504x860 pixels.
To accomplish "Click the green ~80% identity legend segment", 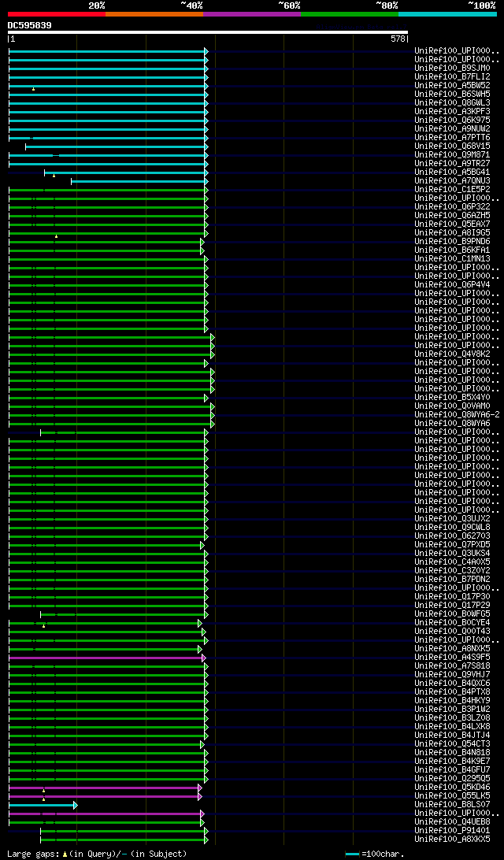I will coord(350,13).
